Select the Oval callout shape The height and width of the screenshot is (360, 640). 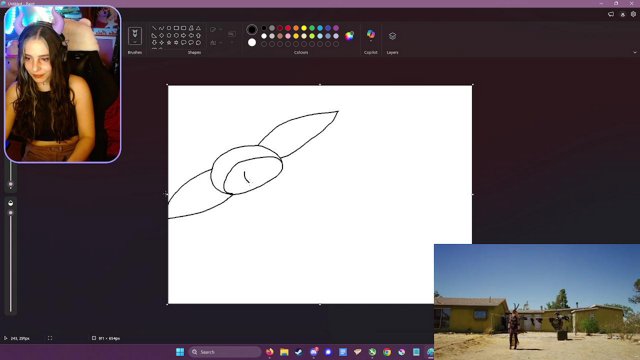pos(191,42)
